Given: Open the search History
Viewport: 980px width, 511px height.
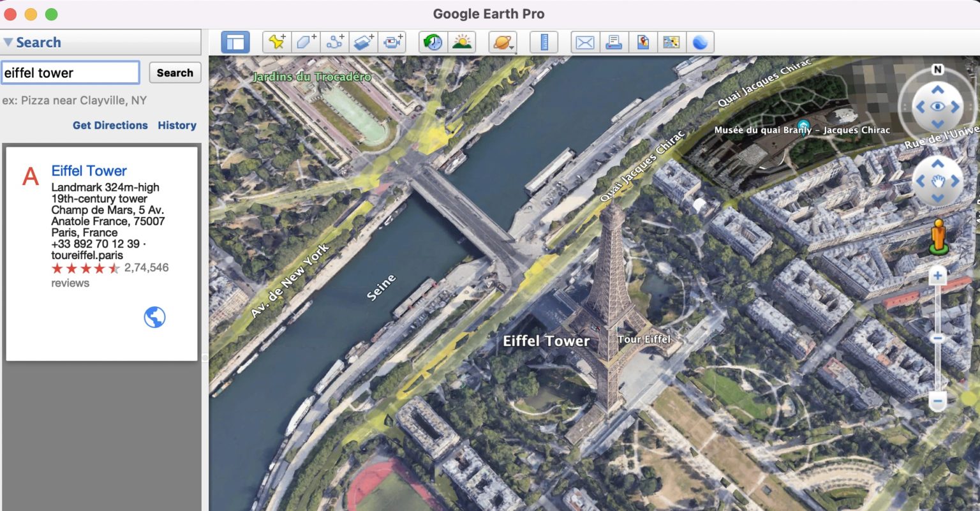Looking at the screenshot, I should 177,125.
